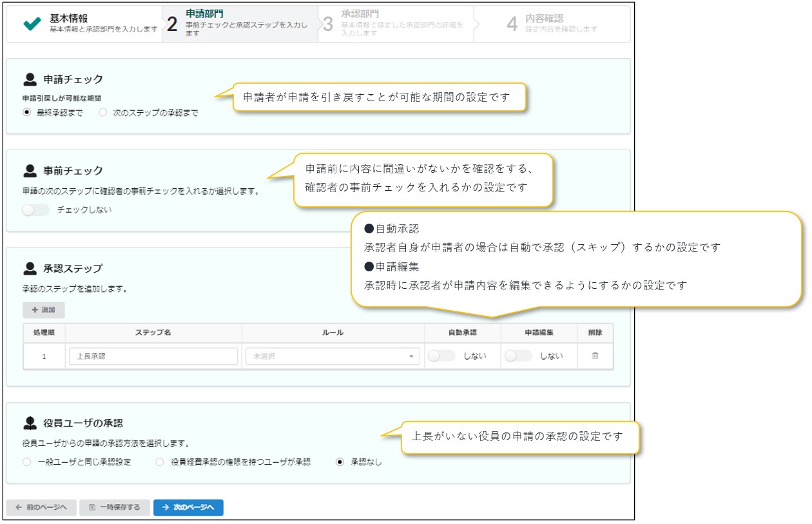Click the green checkmark icon for 基本情報
This screenshot has width=812, height=524.
pyautogui.click(x=32, y=24)
